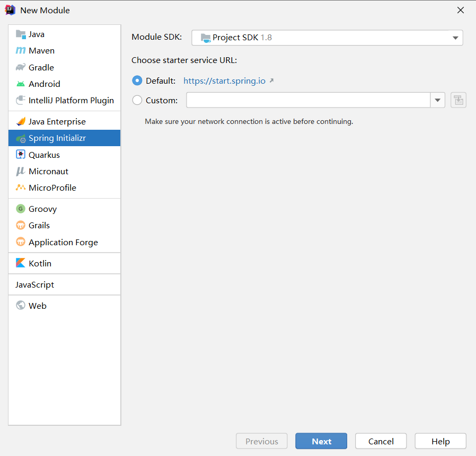Click the Custom URL text field

click(x=308, y=100)
